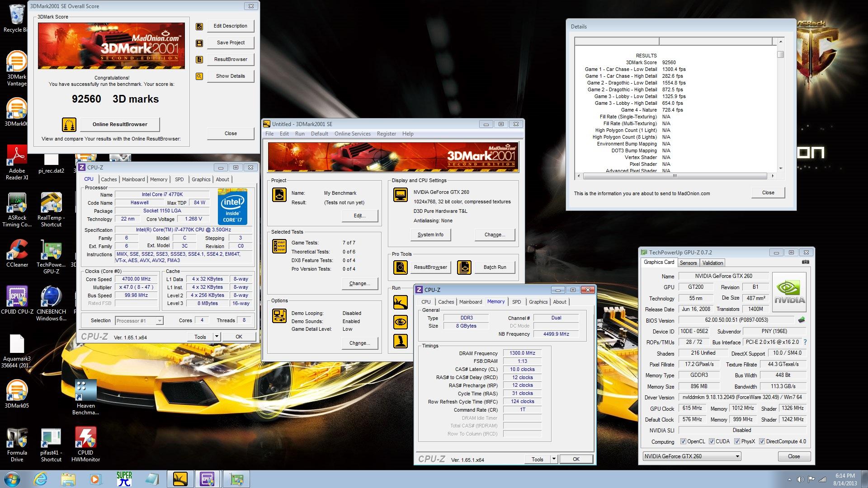Toggle the PhysX checkbox in GPU-Z
Viewport: 868px width, 488px height.
coord(737,441)
